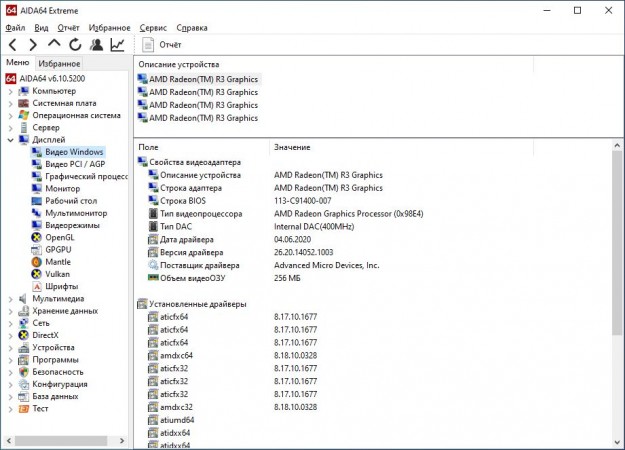Click the Forward navigation arrow
625x450 pixels.
33,45
